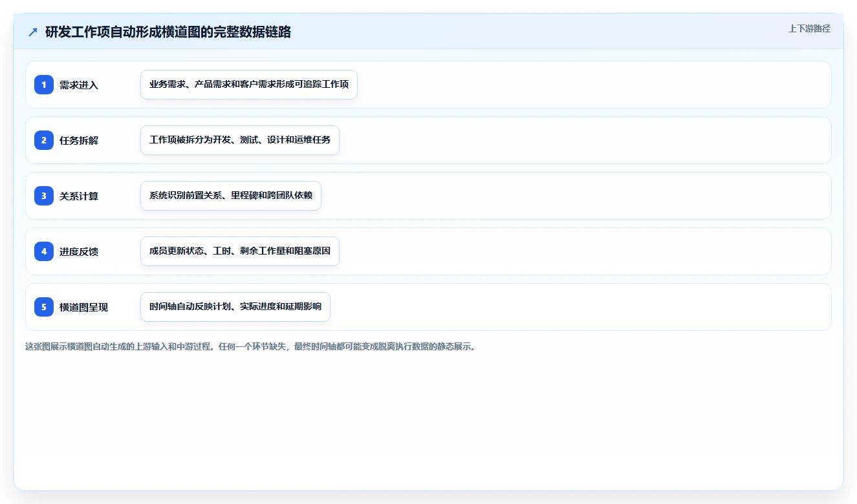Click the 进度反馈 step label
This screenshot has height=504, width=857.
[x=79, y=251]
